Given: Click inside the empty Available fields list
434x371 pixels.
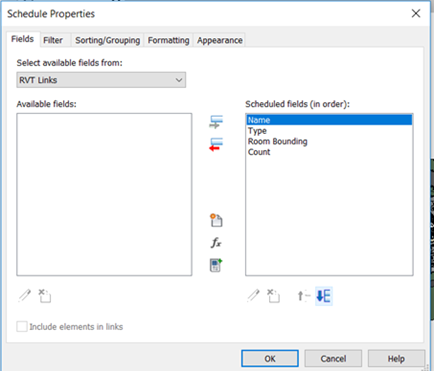Looking at the screenshot, I should point(104,194).
